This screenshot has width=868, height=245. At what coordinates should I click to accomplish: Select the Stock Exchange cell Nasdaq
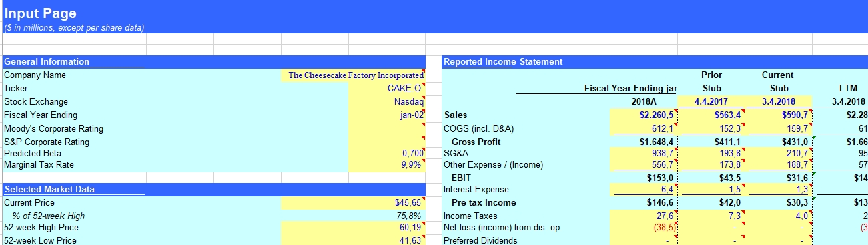tap(386, 102)
